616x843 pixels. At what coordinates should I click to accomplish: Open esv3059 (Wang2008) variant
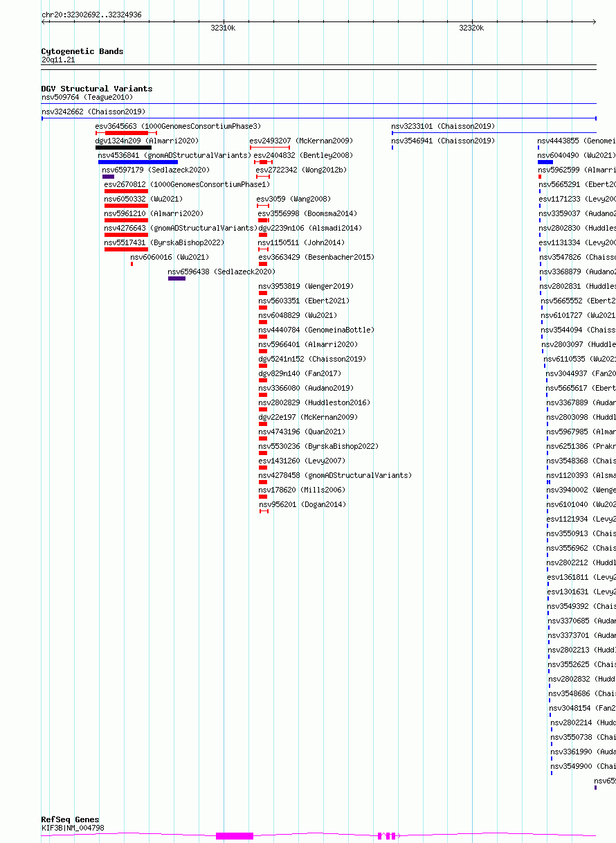(293, 199)
